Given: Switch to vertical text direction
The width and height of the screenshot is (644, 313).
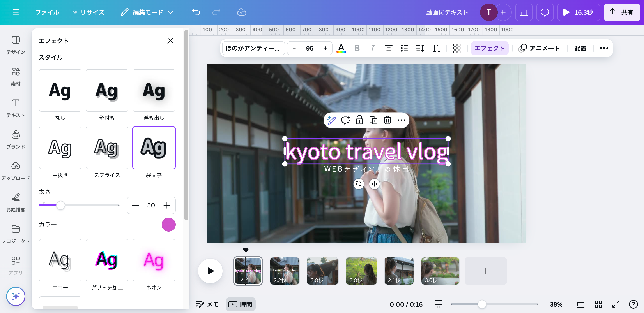Looking at the screenshot, I should (436, 48).
